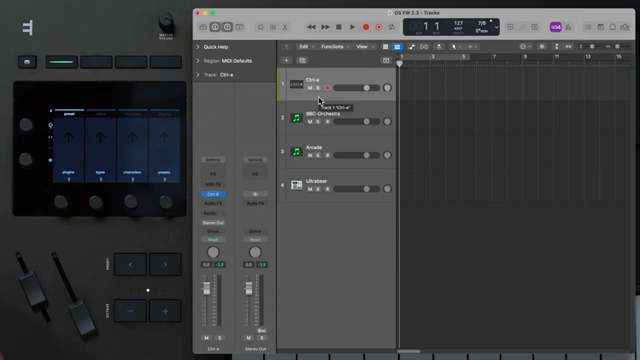Viewport: 640px width, 360px height.
Task: Expand the Track: Ctrl-e section
Action: click(x=198, y=75)
